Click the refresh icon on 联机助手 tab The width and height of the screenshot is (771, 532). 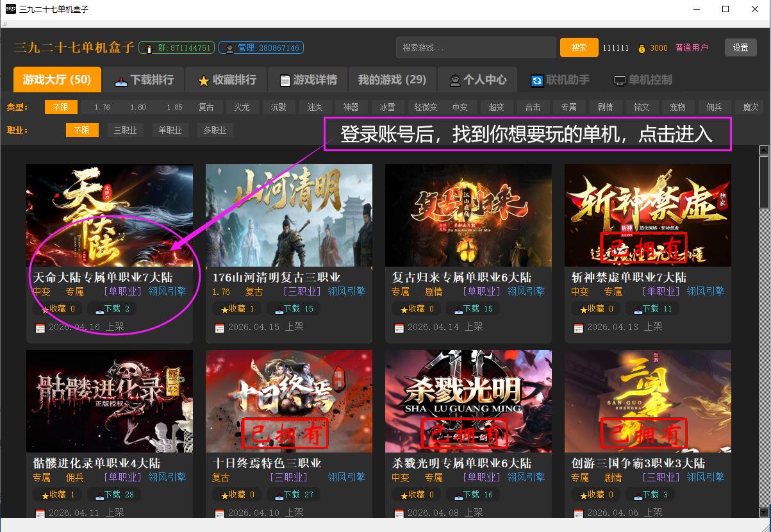536,81
